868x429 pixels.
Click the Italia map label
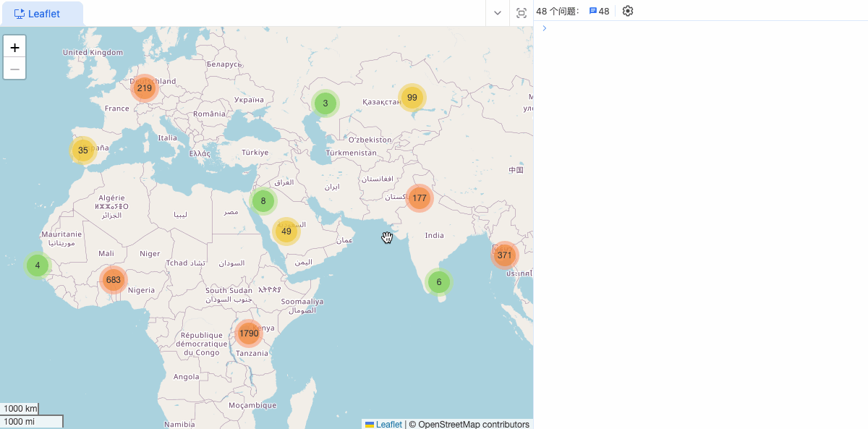pos(167,137)
